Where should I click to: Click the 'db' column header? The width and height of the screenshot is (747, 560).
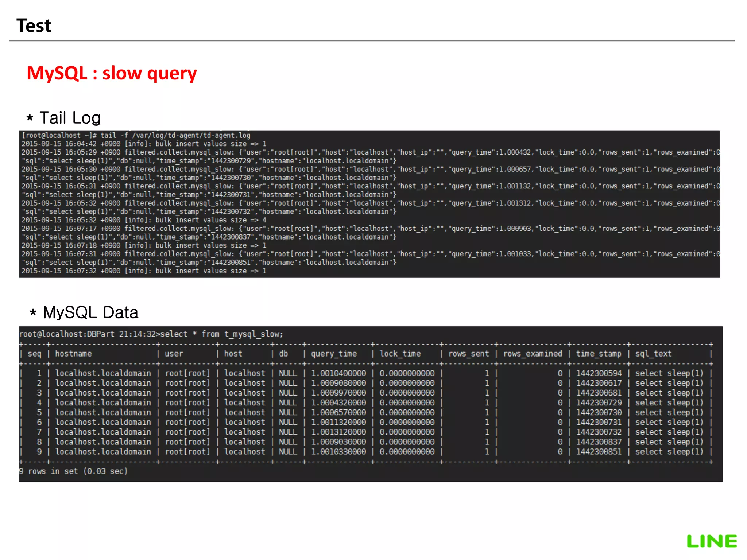pyautogui.click(x=283, y=354)
